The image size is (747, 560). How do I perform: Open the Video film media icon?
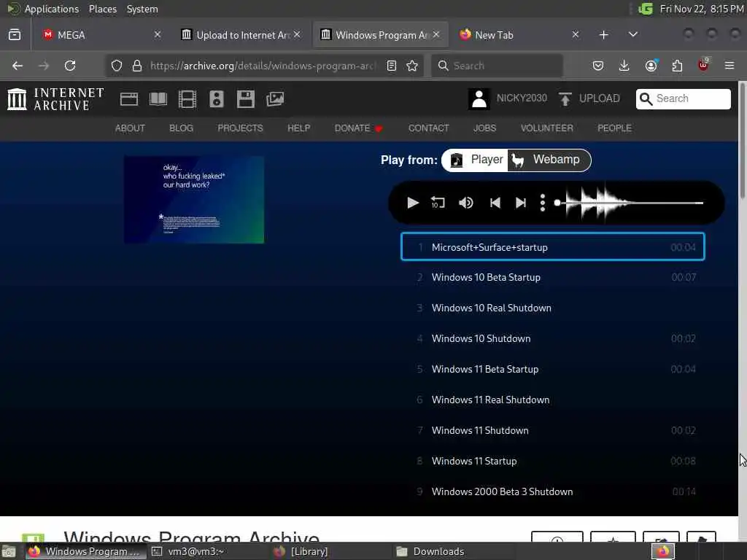[x=187, y=99]
